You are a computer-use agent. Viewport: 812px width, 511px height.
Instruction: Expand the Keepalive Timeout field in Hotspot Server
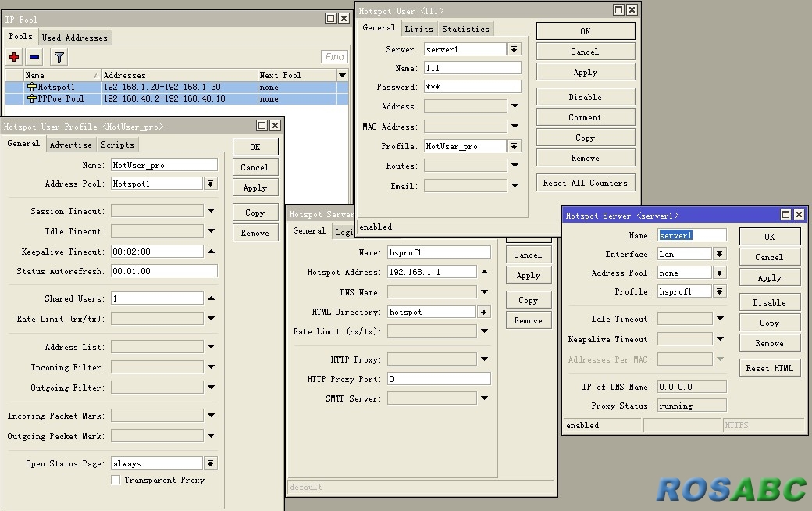(720, 339)
